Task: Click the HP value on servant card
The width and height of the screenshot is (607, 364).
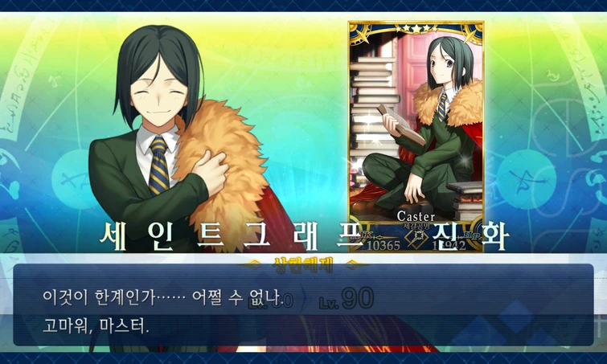Action: pyautogui.click(x=449, y=245)
